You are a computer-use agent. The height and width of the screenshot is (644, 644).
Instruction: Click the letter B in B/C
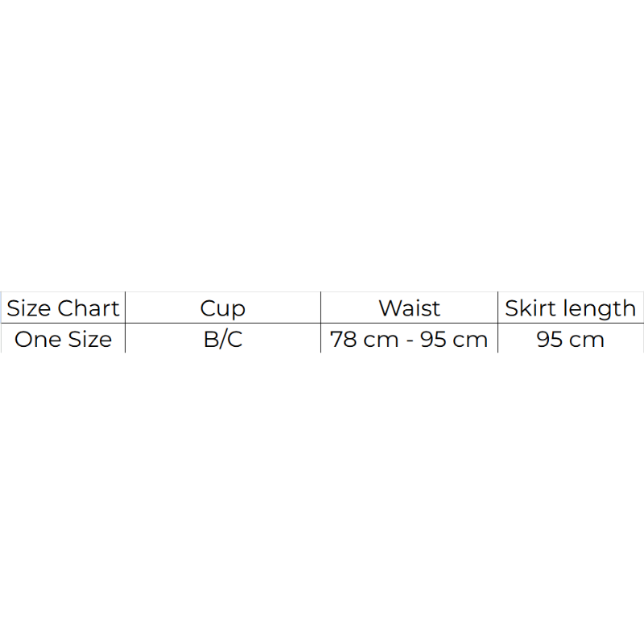210,339
